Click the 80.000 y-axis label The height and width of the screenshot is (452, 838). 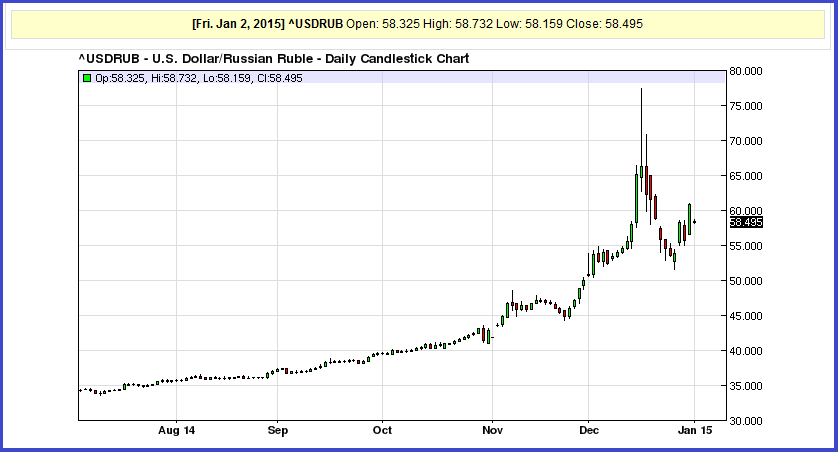tap(746, 71)
